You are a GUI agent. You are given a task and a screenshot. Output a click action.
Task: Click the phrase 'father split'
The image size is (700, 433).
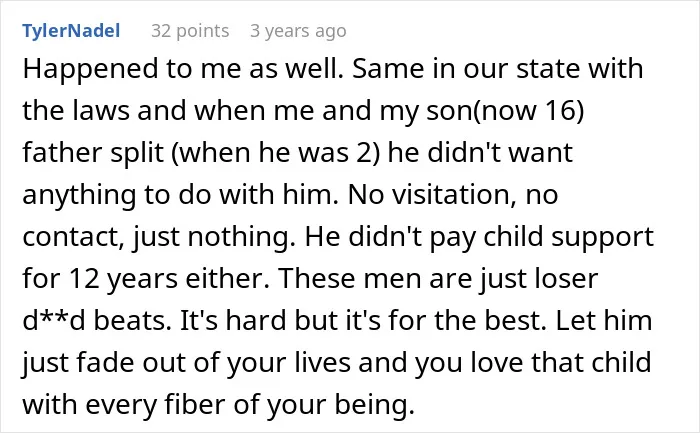click(93, 153)
